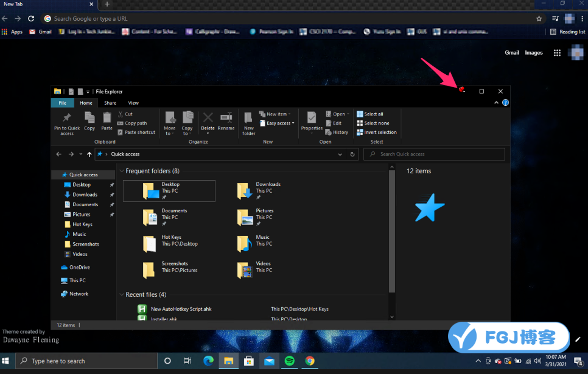Select Hot Keys in navigation pane
The image size is (588, 374).
coord(82,224)
